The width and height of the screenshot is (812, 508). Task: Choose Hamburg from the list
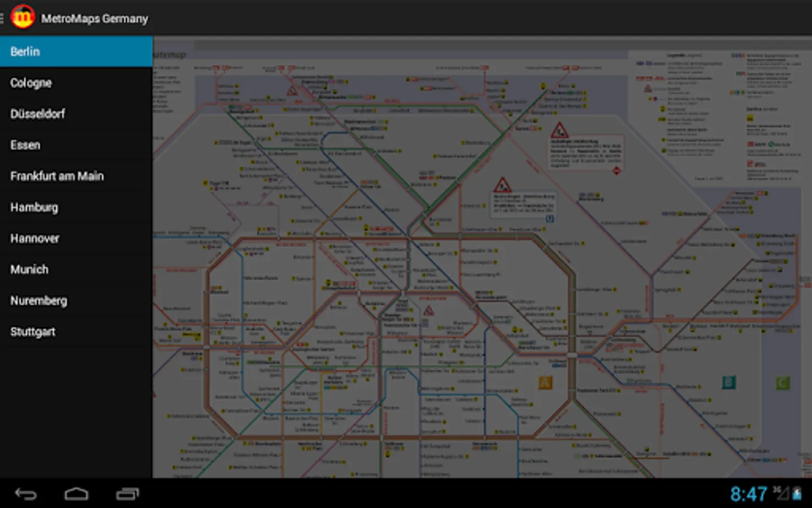tap(76, 207)
